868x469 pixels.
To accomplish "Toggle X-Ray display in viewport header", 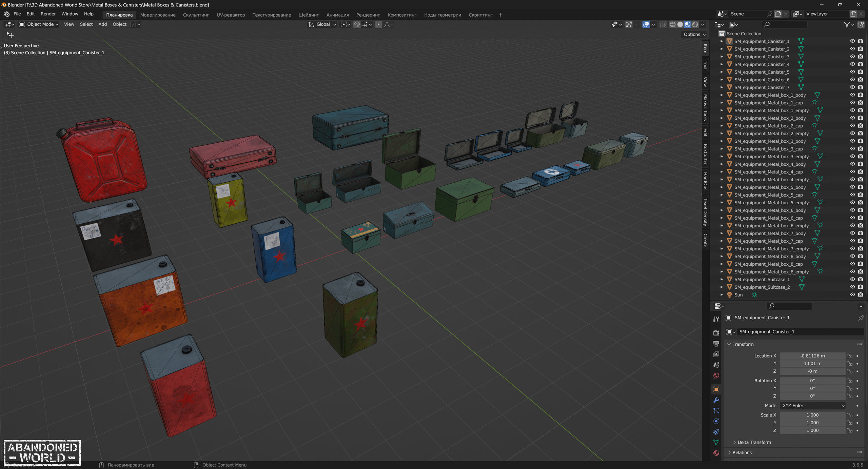I will (663, 24).
